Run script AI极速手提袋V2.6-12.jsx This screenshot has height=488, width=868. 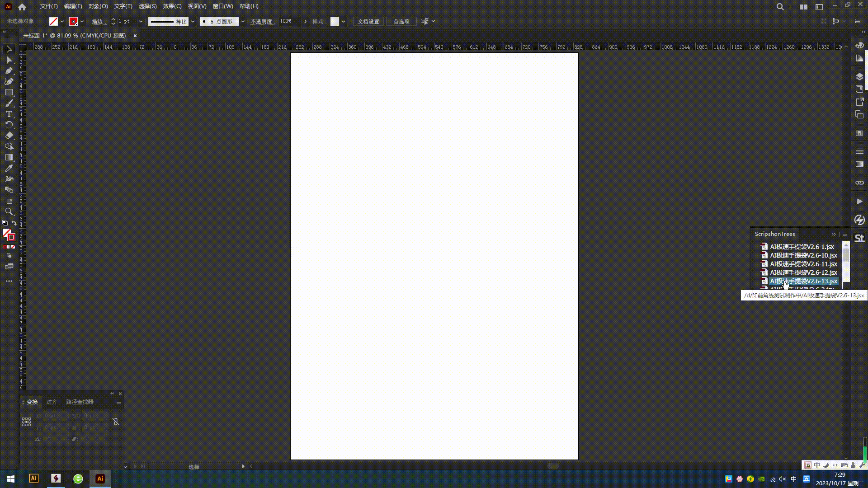(x=803, y=272)
